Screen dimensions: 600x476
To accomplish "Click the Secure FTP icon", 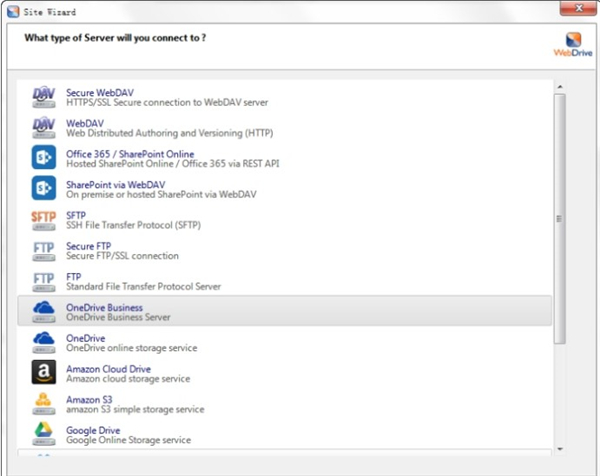I will (44, 251).
